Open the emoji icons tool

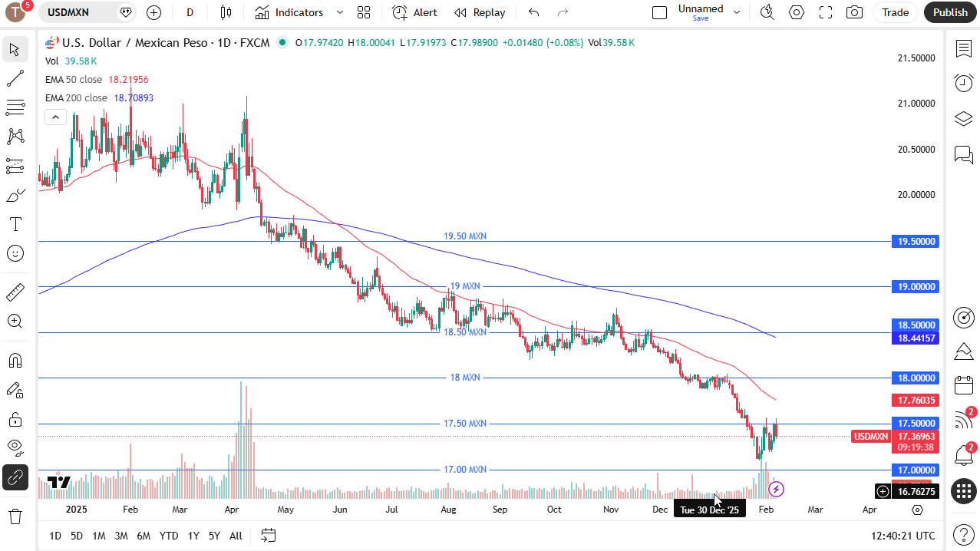[15, 253]
